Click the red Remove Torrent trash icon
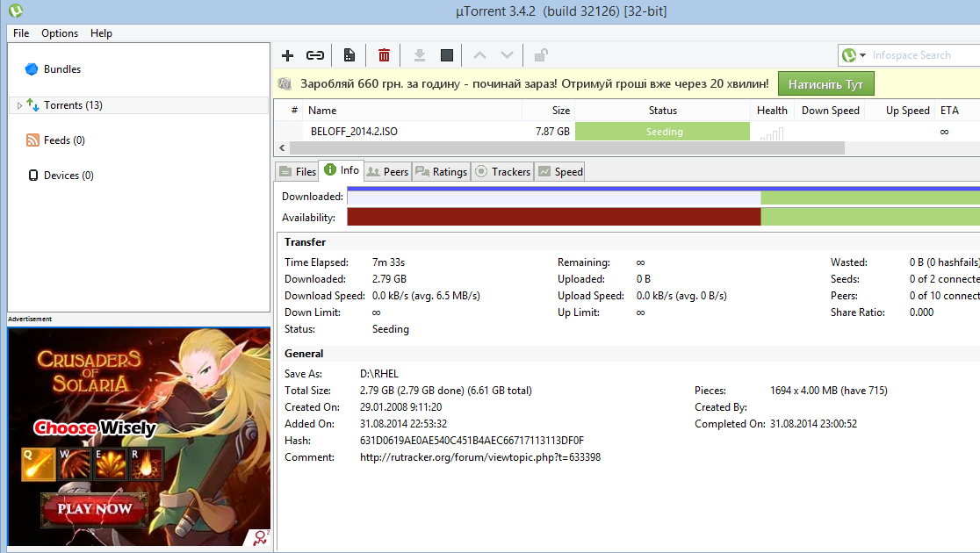The height and width of the screenshot is (553, 980). point(384,55)
